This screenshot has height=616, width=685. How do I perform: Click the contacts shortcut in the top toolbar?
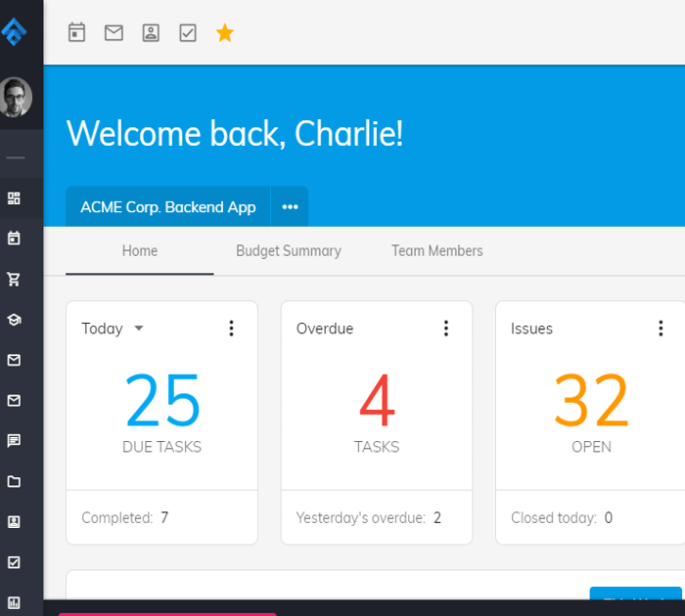(151, 33)
